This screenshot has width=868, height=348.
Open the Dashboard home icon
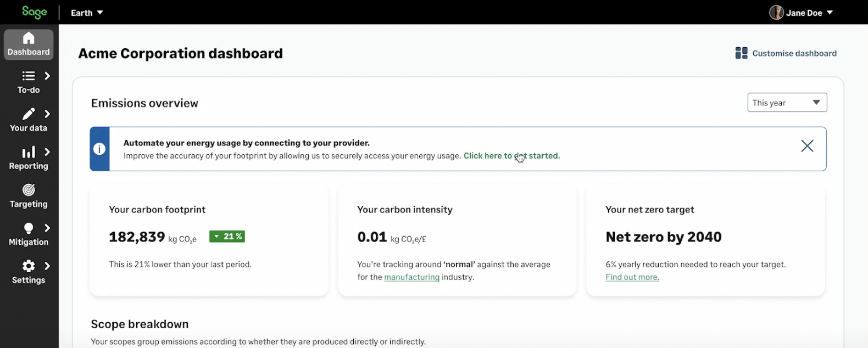[29, 38]
